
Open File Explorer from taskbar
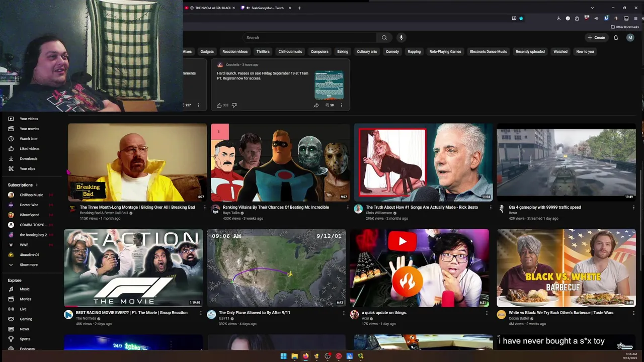point(294,356)
